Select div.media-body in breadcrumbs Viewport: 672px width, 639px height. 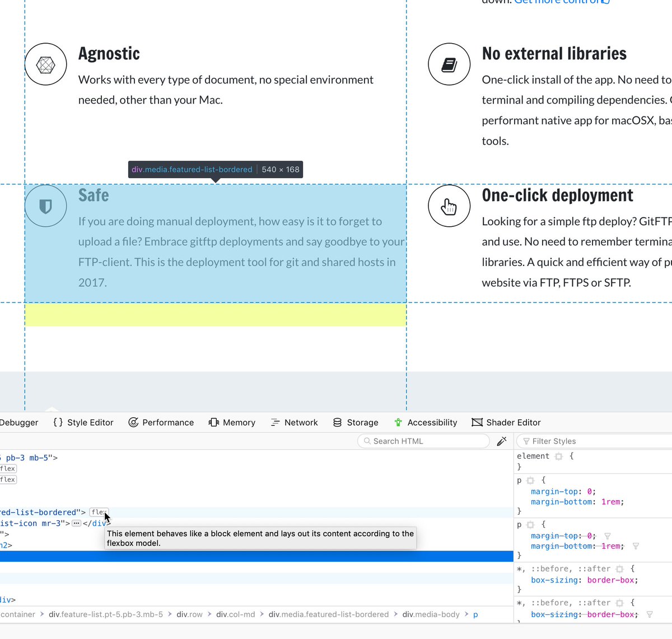[431, 614]
